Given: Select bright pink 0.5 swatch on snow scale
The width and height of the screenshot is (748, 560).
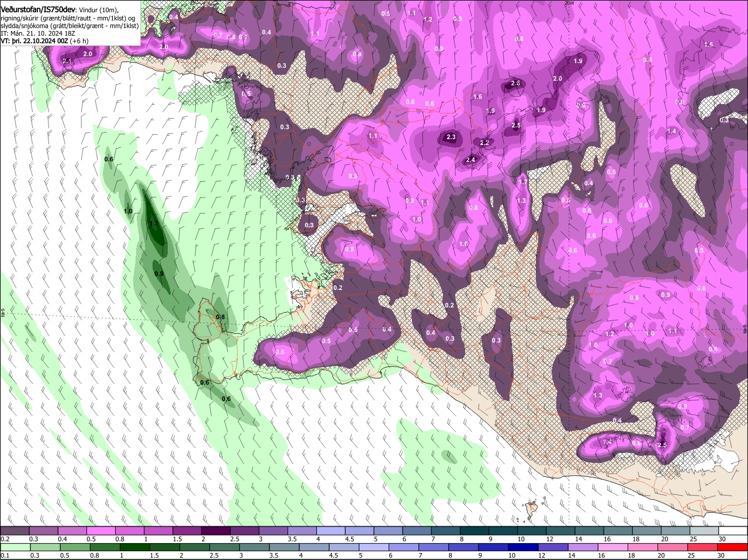Looking at the screenshot, I should (x=101, y=530).
